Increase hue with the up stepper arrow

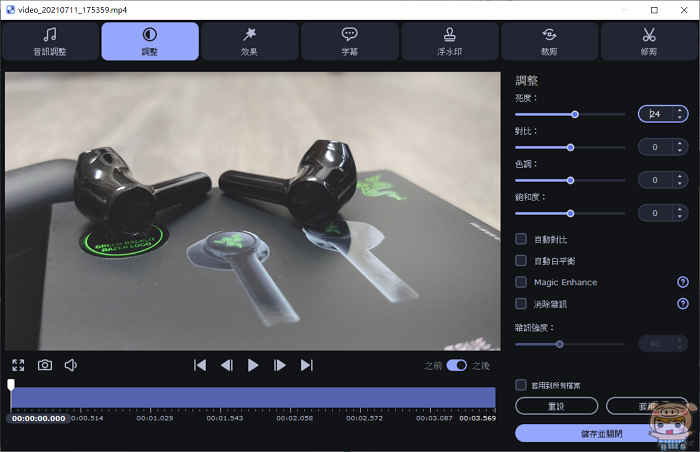pyautogui.click(x=679, y=176)
